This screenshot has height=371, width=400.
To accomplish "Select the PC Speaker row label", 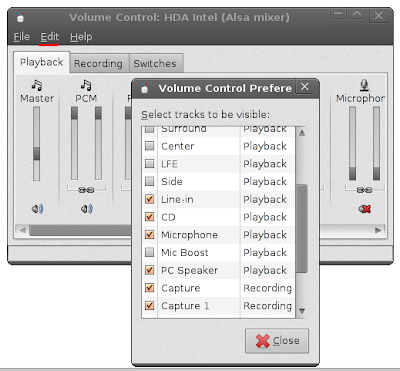I will click(189, 270).
